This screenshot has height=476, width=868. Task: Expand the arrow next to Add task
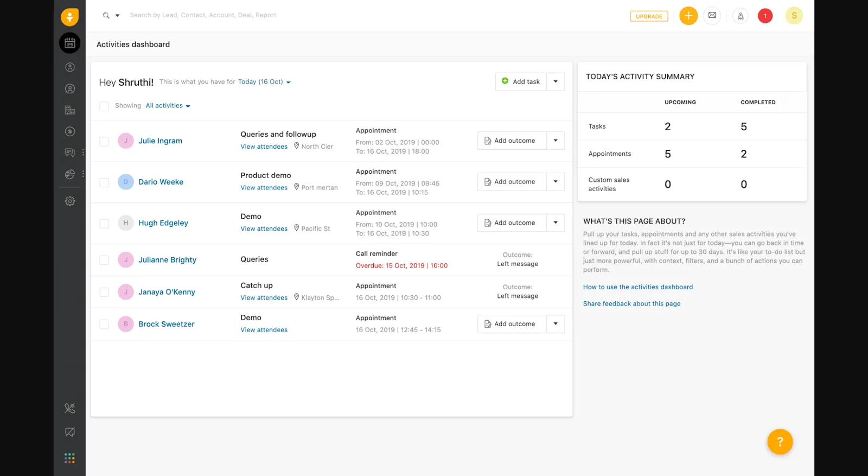pos(556,81)
